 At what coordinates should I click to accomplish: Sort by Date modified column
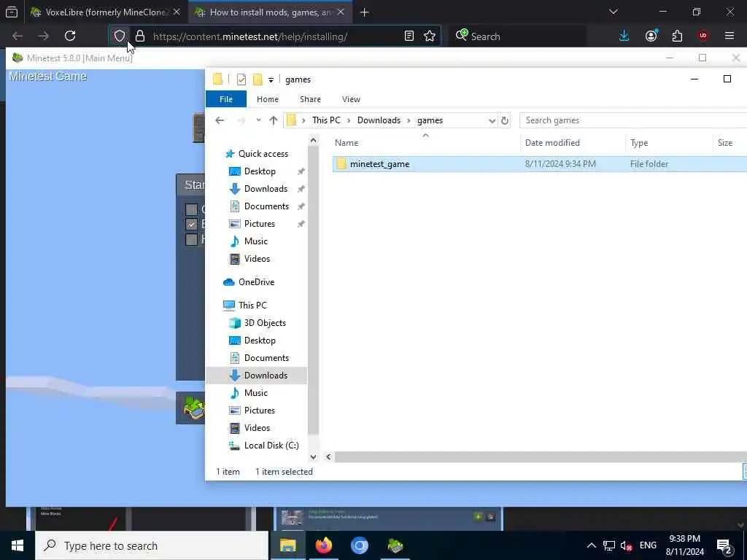pyautogui.click(x=553, y=143)
